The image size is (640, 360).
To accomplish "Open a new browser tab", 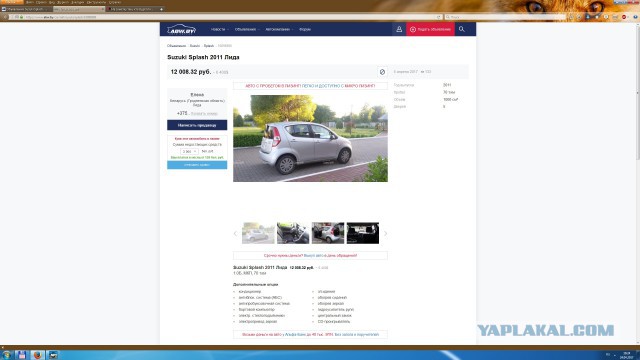I will point(162,9).
